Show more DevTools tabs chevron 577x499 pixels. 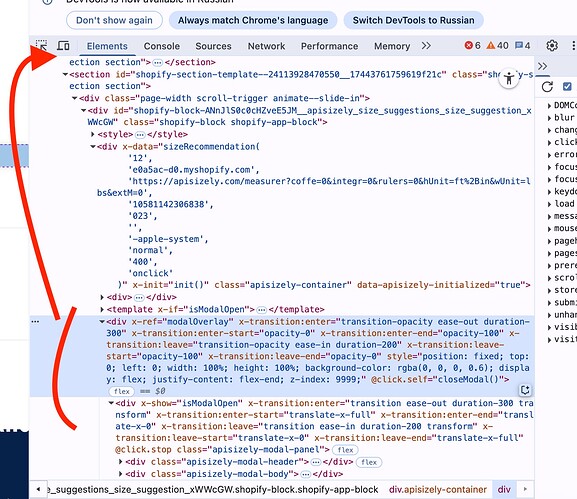426,46
